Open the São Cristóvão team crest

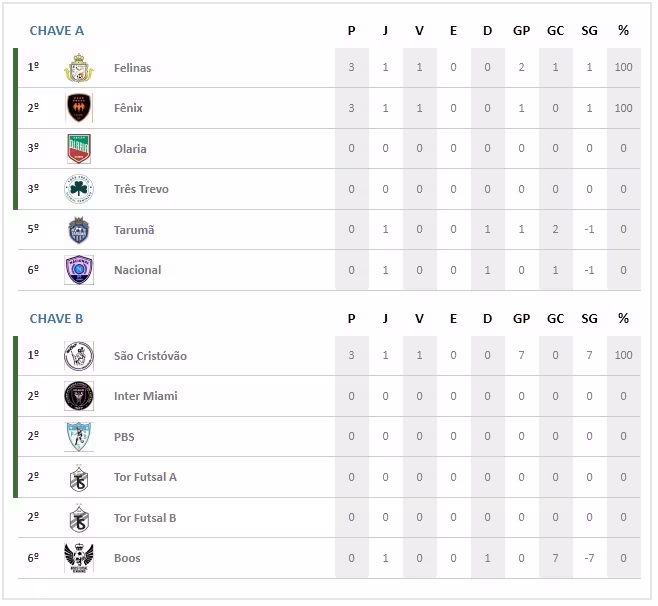[79, 356]
